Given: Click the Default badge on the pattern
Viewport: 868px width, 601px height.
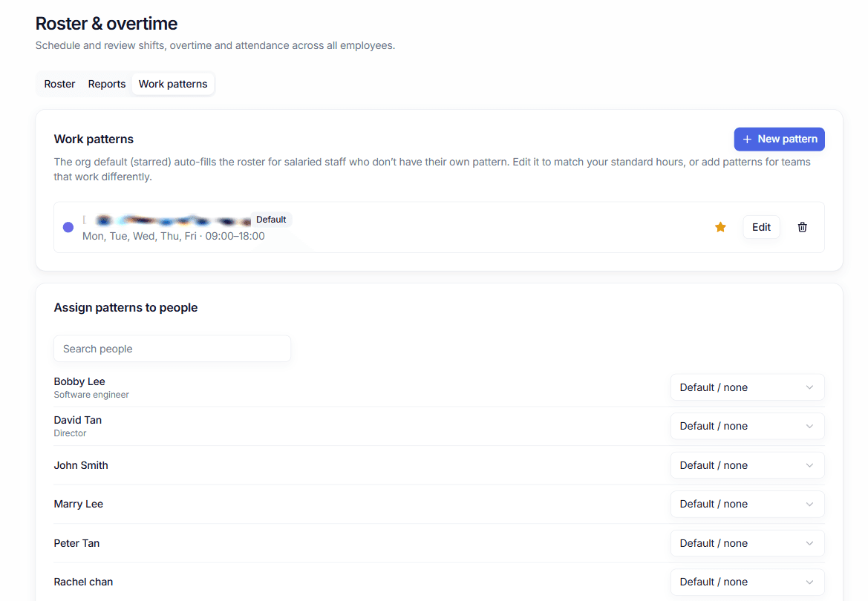Looking at the screenshot, I should (x=271, y=220).
